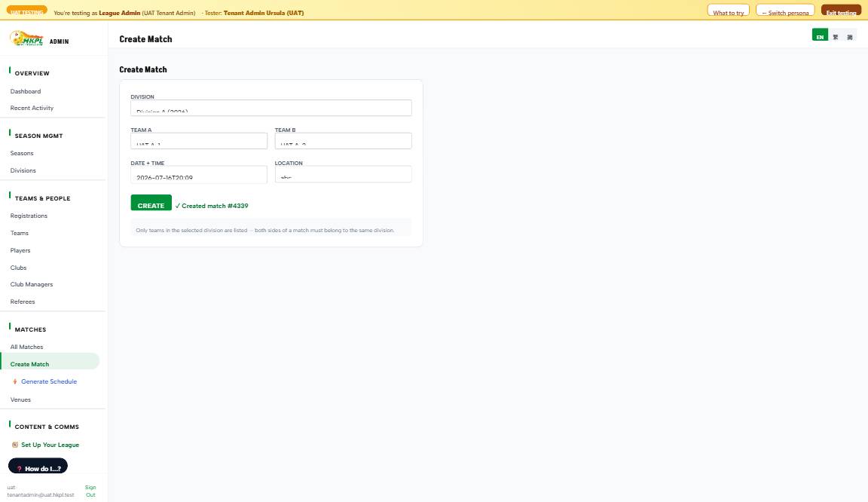Click the lightning icon beside Generate Schedule
The width and height of the screenshot is (868, 502).
(x=15, y=381)
